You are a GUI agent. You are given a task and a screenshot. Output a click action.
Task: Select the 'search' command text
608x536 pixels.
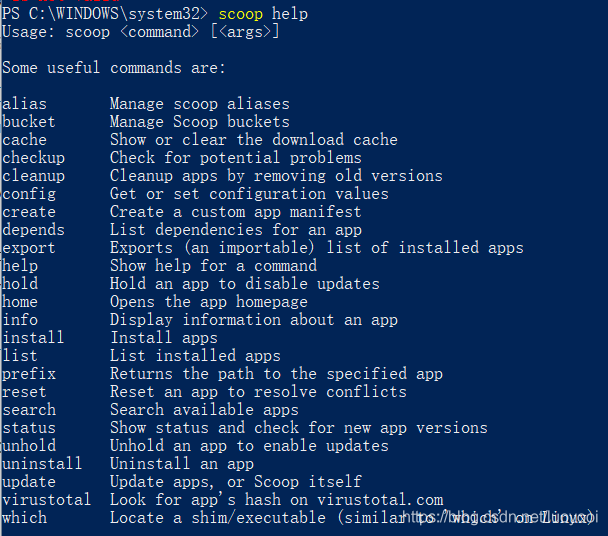click(x=29, y=410)
